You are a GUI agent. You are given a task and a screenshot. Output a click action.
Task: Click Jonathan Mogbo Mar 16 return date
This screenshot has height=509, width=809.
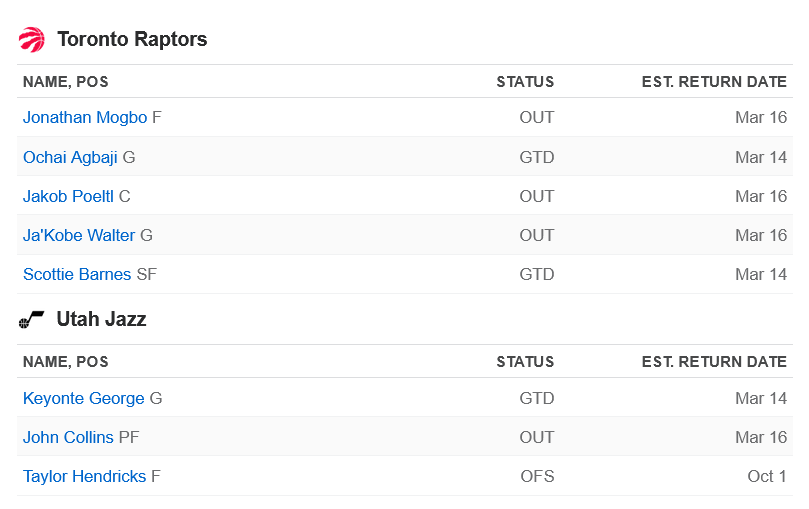coord(761,118)
